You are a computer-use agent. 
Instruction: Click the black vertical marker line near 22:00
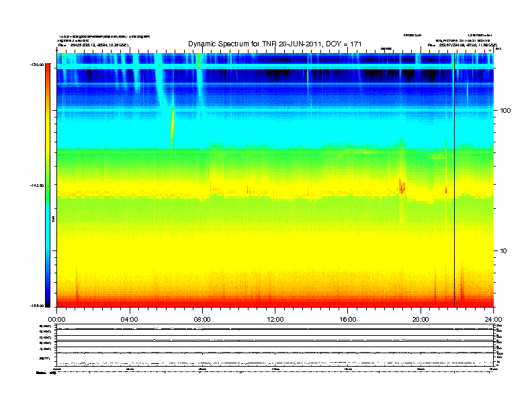coord(454,180)
